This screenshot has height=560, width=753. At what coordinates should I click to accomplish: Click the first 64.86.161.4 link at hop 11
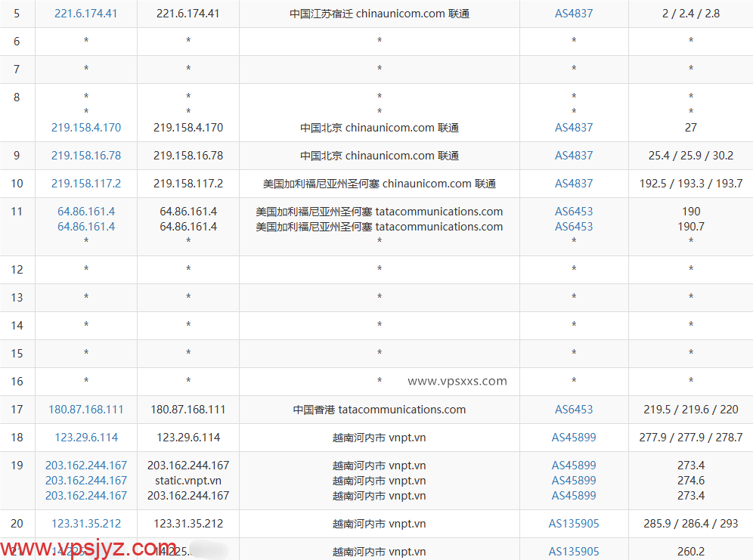(85, 211)
